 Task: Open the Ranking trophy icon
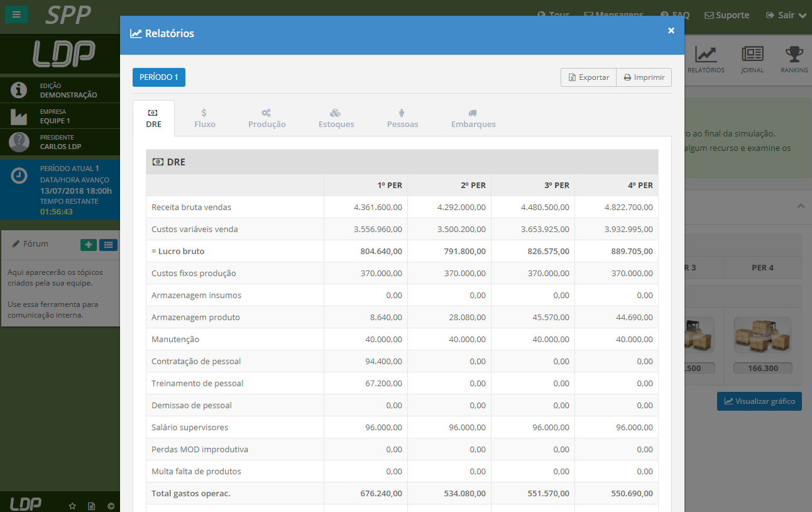pos(794,60)
